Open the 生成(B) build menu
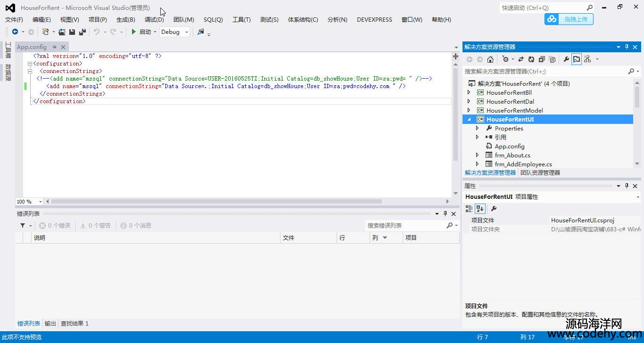 click(x=125, y=19)
